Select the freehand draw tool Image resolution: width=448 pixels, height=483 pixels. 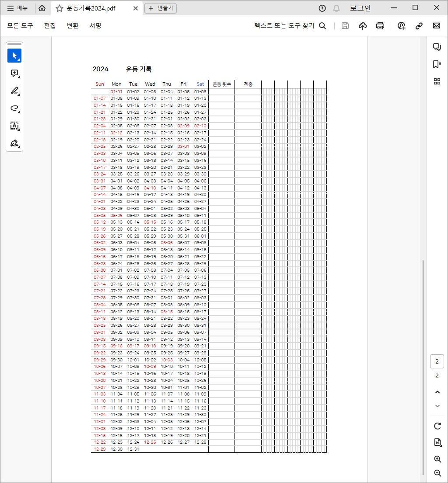(14, 108)
